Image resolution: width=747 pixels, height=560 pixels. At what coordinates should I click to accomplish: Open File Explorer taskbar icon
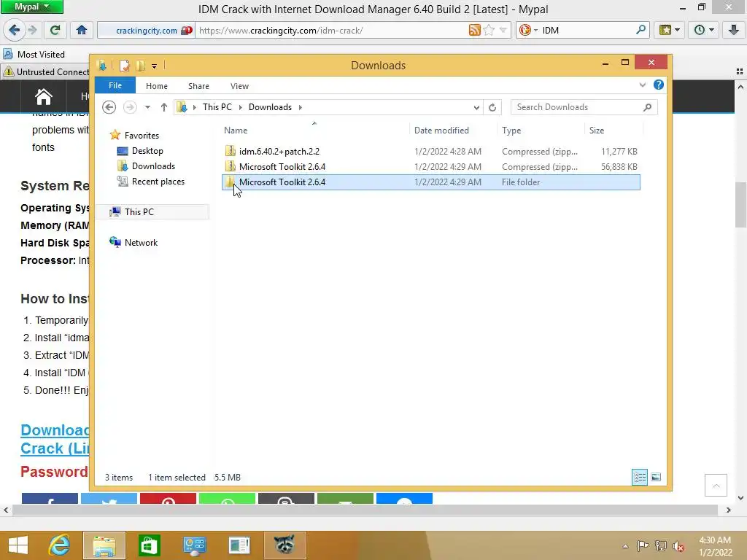(104, 545)
